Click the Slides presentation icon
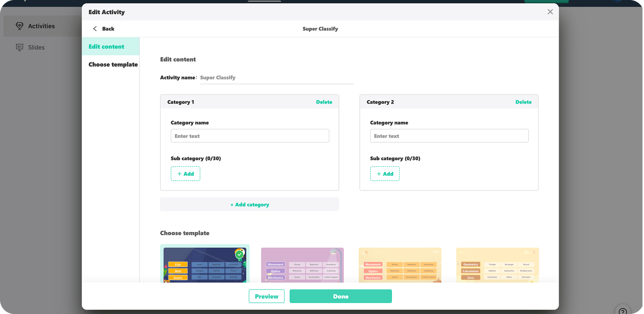Image resolution: width=644 pixels, height=314 pixels. (19, 48)
